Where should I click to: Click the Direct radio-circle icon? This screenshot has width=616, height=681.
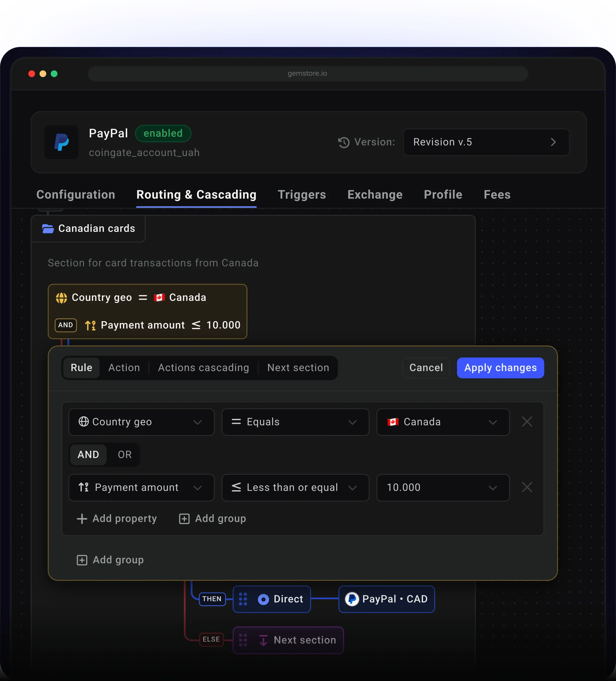[263, 599]
